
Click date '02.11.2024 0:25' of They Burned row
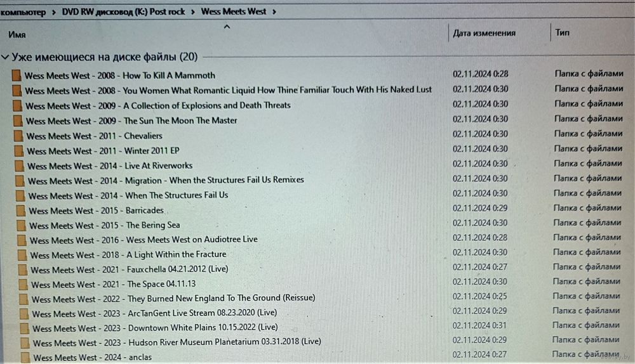(x=479, y=296)
